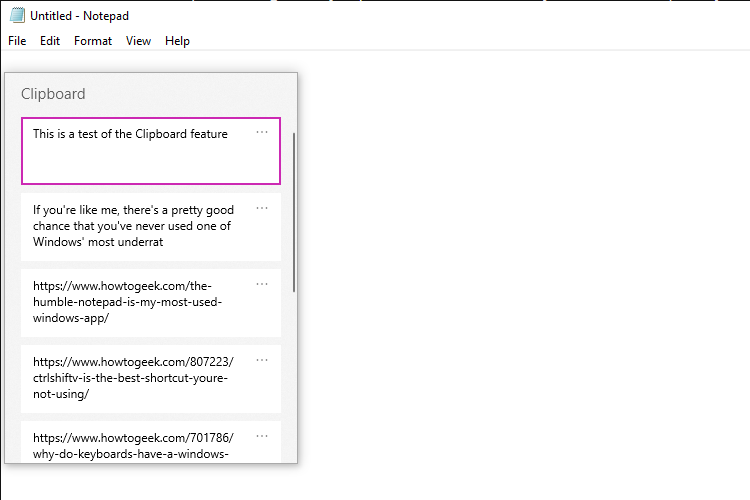Open options for 'This is a test' clip
This screenshot has height=500, width=750.
[262, 132]
